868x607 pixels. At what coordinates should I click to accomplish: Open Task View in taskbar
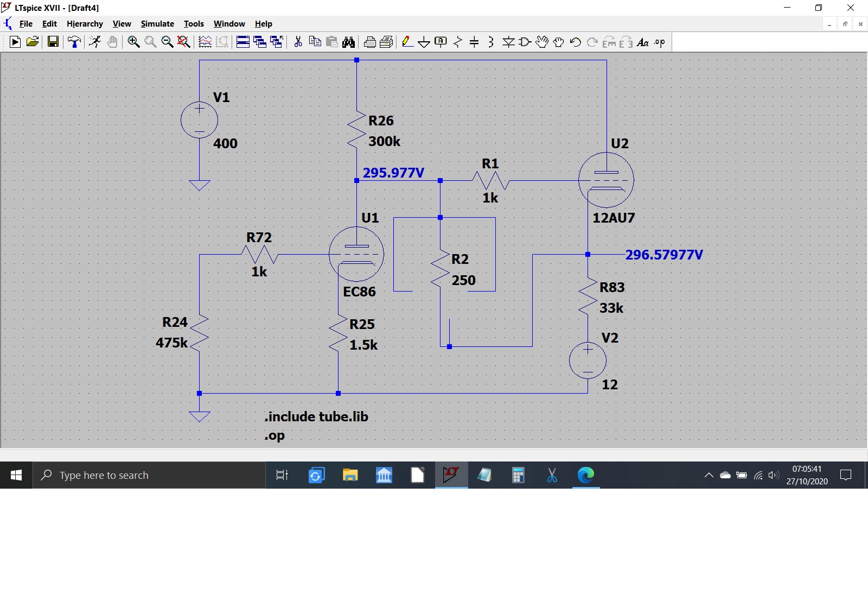click(x=282, y=475)
